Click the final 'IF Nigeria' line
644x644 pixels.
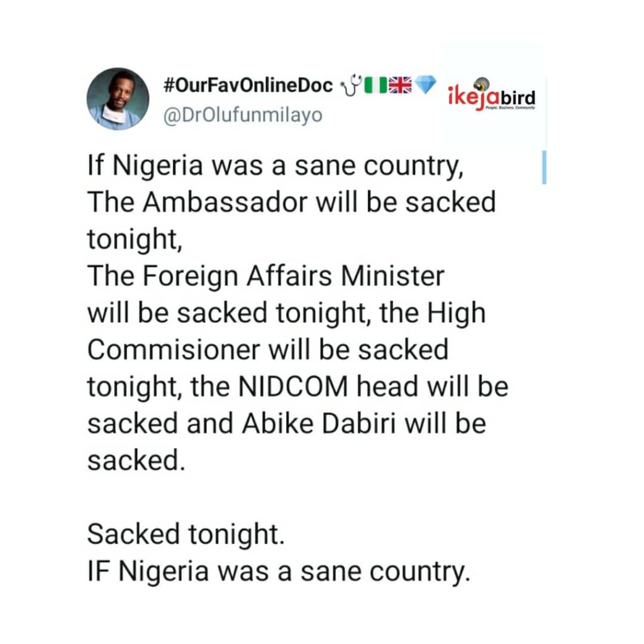click(x=278, y=571)
